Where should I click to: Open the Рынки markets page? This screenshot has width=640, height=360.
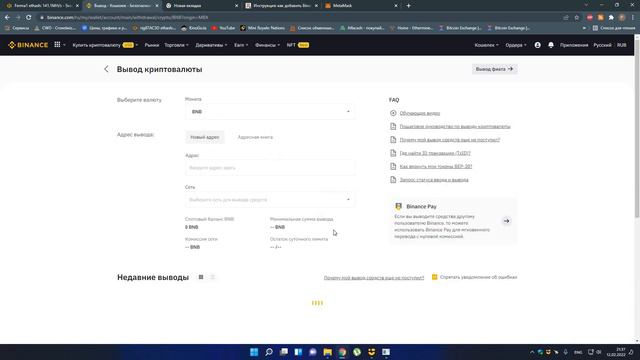click(x=151, y=45)
